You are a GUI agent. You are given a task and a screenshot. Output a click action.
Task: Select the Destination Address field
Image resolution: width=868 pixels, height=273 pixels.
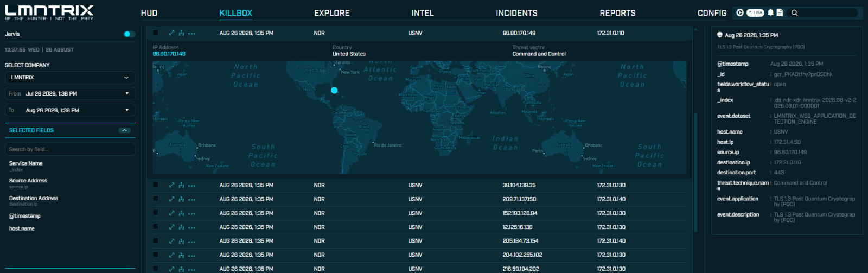(34, 199)
